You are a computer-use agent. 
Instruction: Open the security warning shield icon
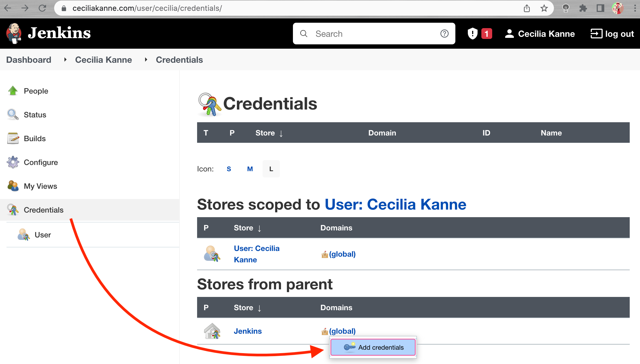pyautogui.click(x=472, y=34)
